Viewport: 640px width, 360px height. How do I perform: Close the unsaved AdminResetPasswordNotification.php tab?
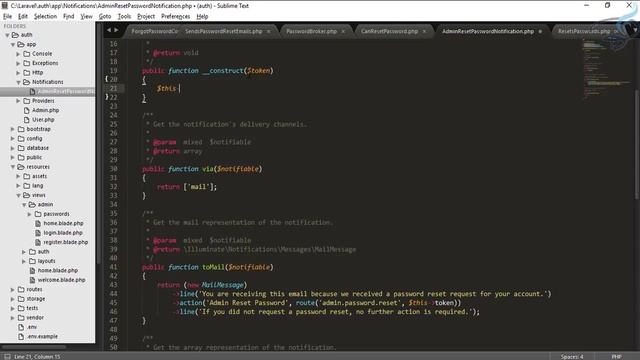540,31
